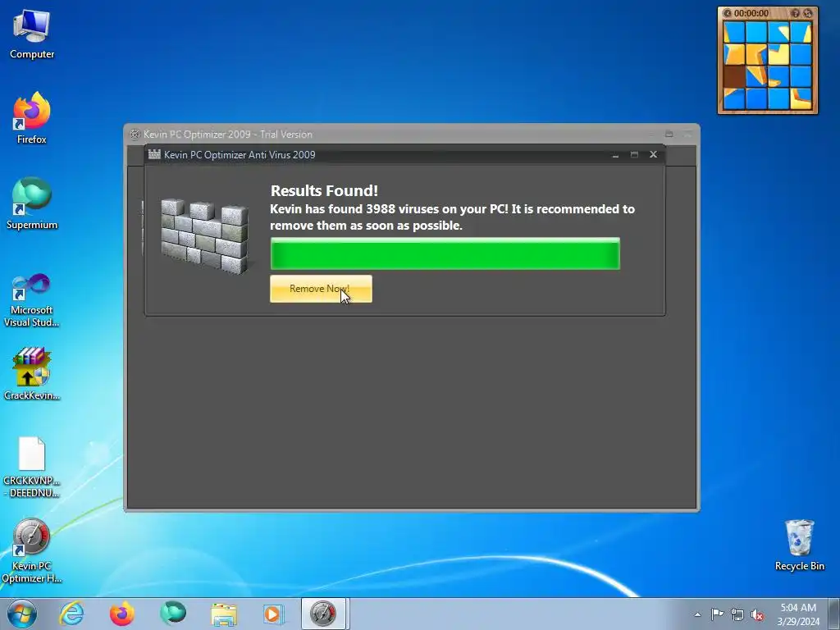Click the puzzle tile below the empty slot
The height and width of the screenshot is (630, 840).
tap(734, 98)
